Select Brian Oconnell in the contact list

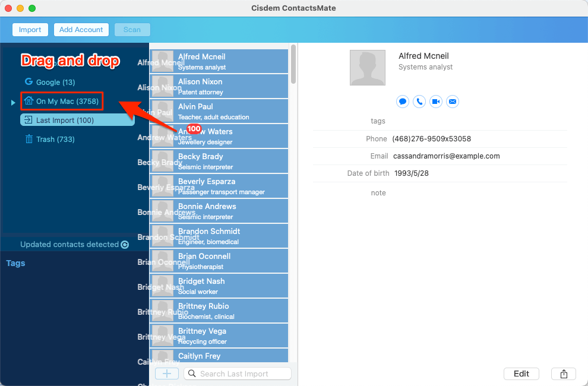pos(219,261)
